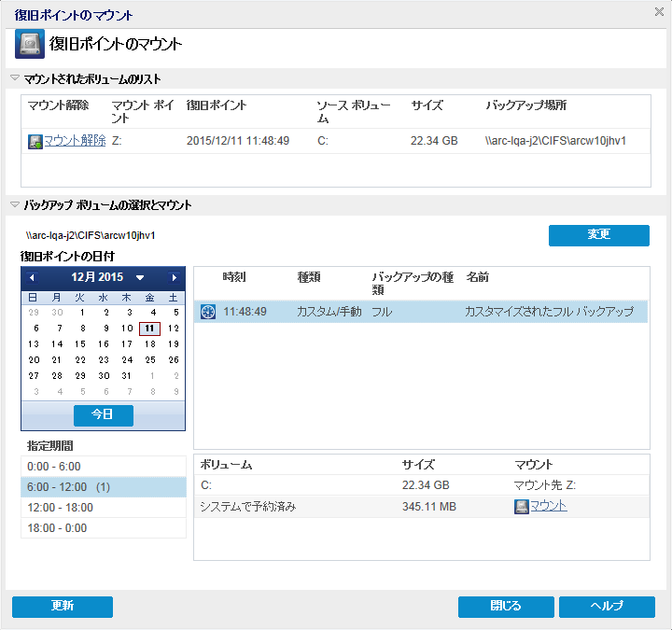Viewport: 672px width, 630px height.
Task: Click the バックアップの種類 column header
Action: coord(413,284)
